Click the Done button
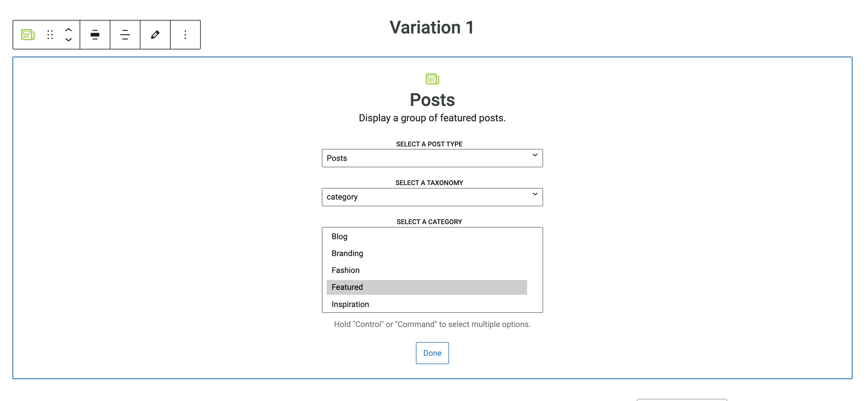The image size is (868, 401). tap(432, 353)
